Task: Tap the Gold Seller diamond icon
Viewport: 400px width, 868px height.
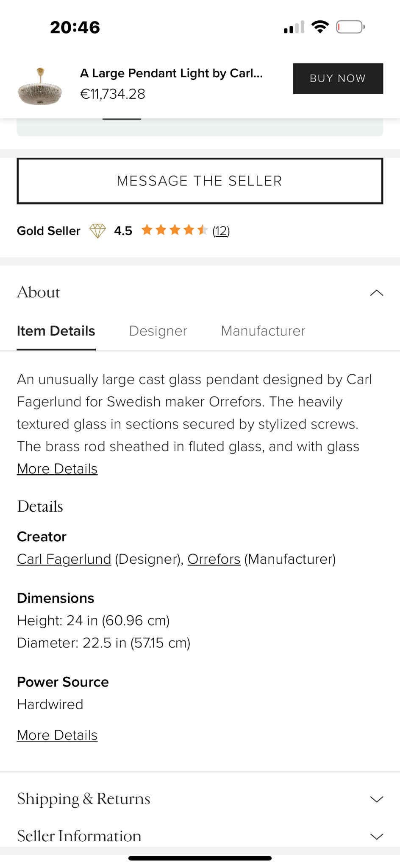Action: [97, 231]
